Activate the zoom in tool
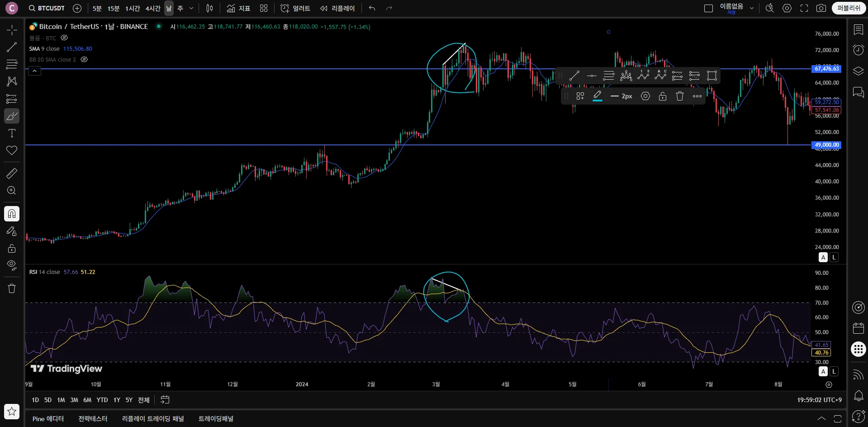Image resolution: width=868 pixels, height=427 pixels. click(12, 190)
